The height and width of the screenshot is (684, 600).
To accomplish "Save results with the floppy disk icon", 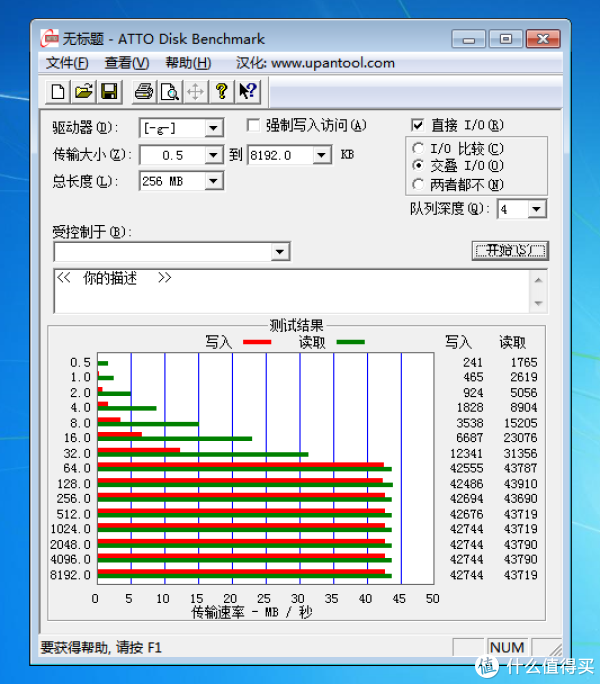I will pos(109,92).
